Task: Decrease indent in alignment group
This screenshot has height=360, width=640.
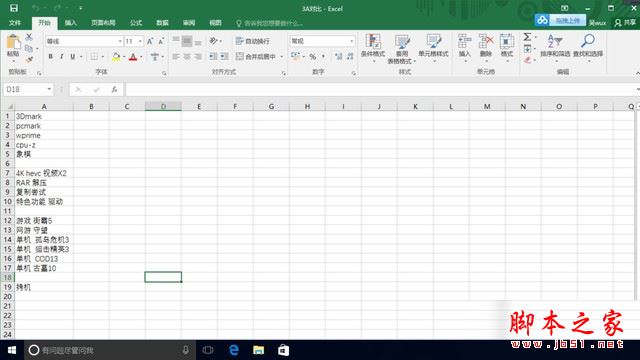Action: click(213, 57)
